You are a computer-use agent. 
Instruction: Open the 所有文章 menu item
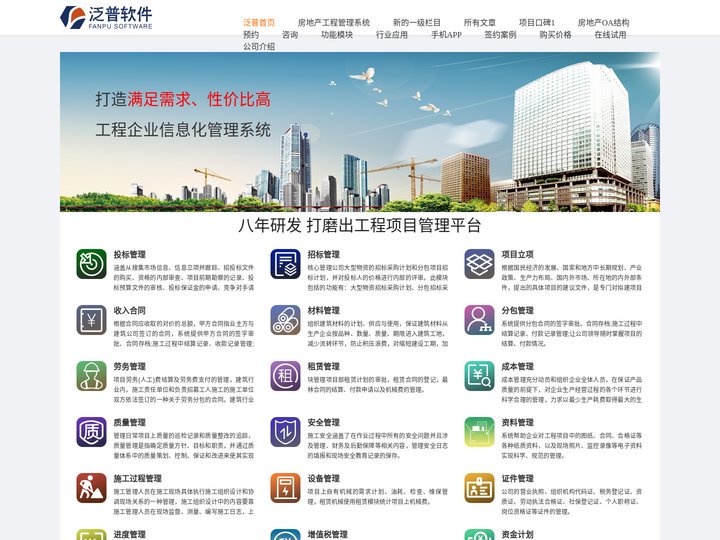coord(480,22)
